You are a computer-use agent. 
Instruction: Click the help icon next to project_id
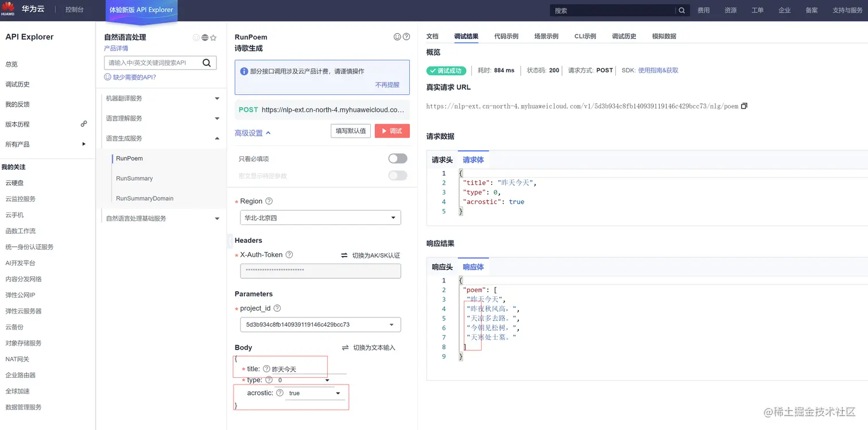click(x=277, y=308)
